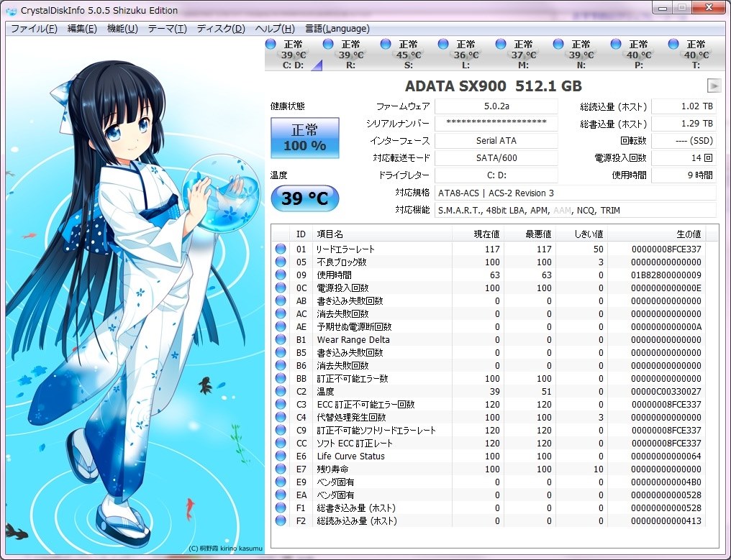Click the 総読込量 value 1.02 TB

pos(684,106)
